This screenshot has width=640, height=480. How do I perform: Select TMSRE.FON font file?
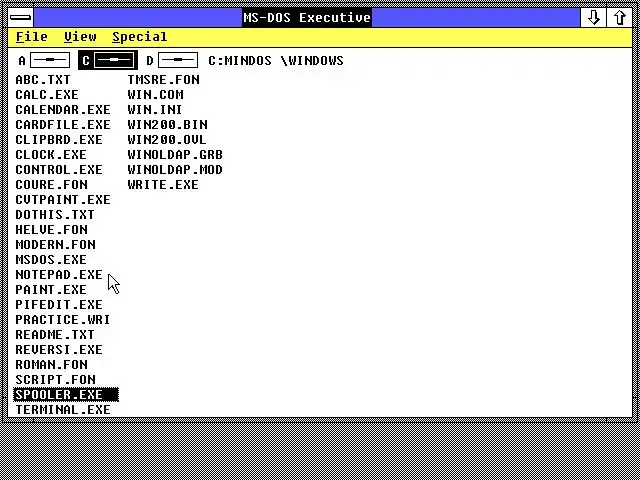tap(163, 80)
